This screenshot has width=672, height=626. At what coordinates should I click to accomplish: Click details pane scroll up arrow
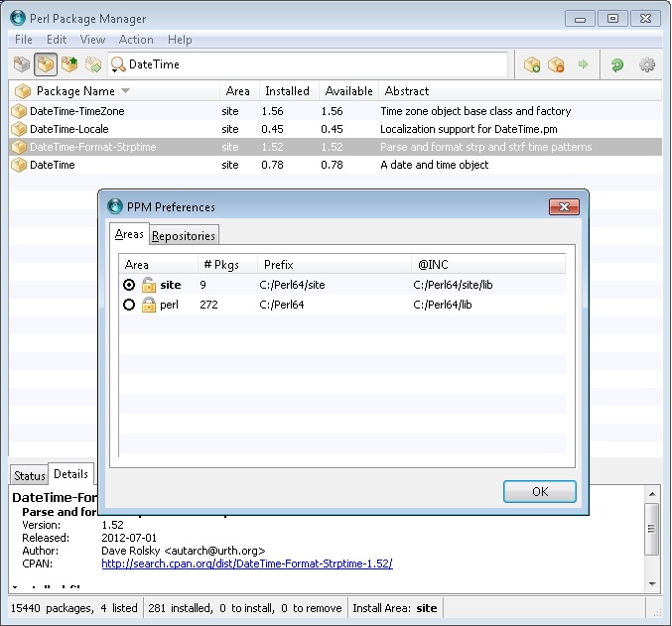(652, 494)
